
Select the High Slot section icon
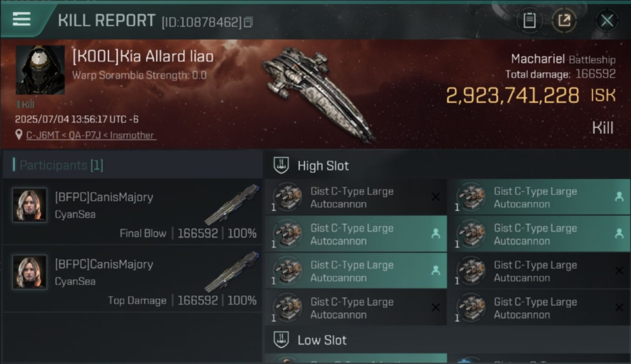pos(282,165)
